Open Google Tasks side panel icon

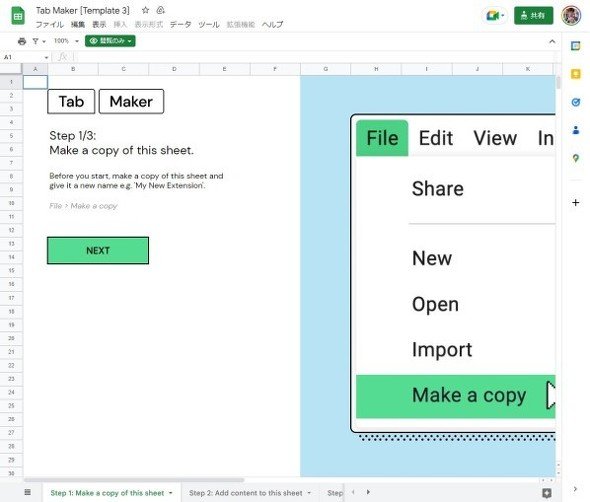(x=575, y=102)
